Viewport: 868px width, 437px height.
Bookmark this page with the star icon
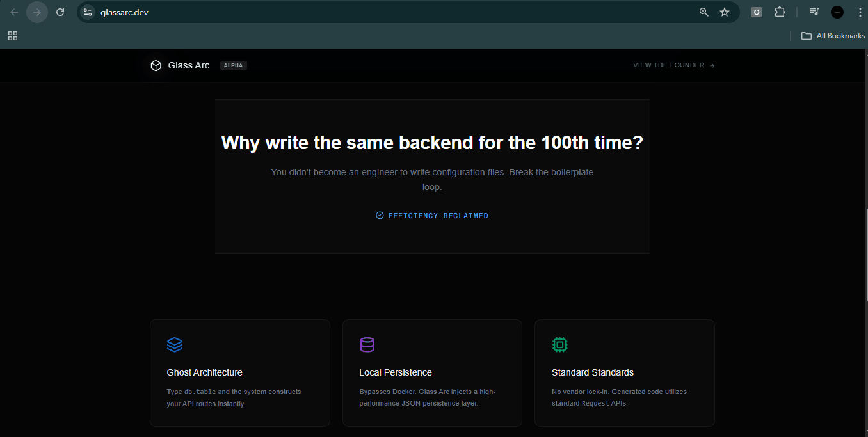[x=725, y=12]
